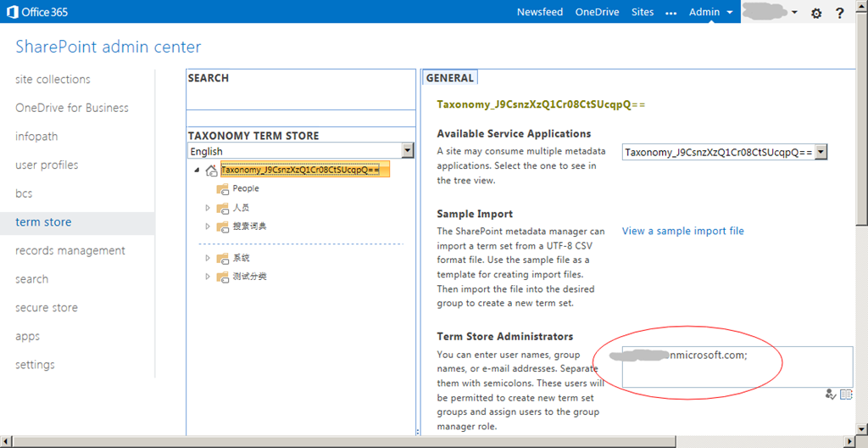Select the 搜索词典 term group
Image resolution: width=868 pixels, height=448 pixels.
250,227
